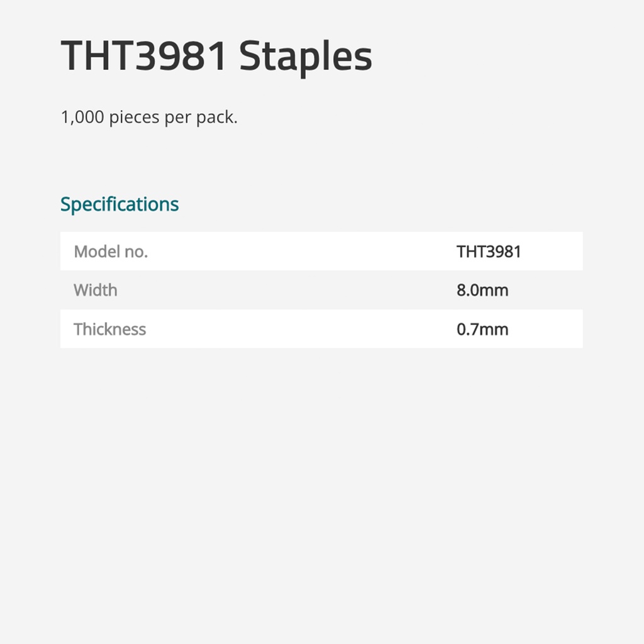Click the "Model no." label

[x=111, y=252]
